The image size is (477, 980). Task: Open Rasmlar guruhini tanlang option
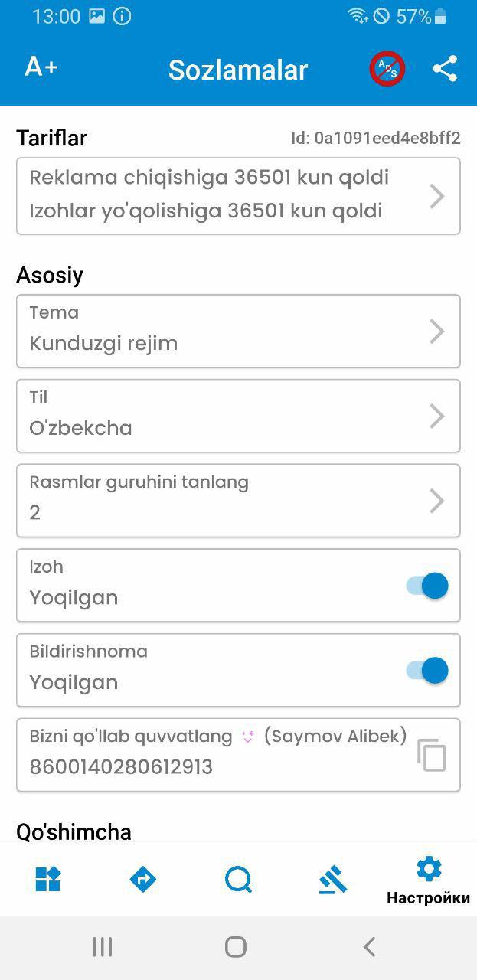(x=238, y=501)
